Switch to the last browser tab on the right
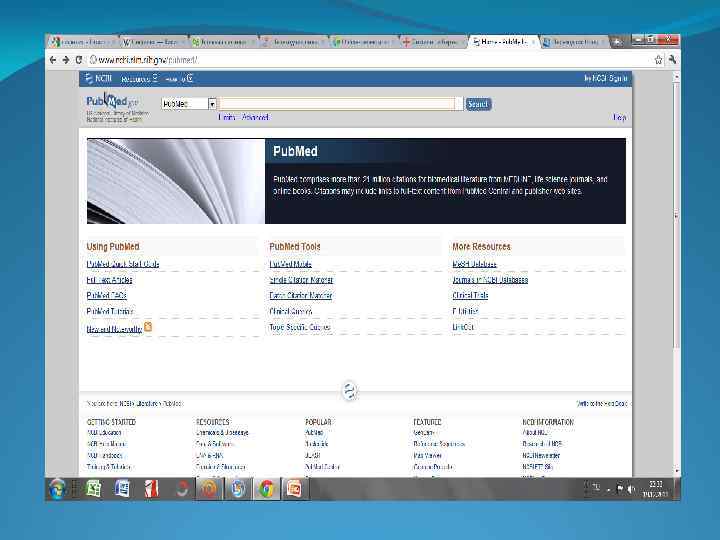The width and height of the screenshot is (720, 540). (x=574, y=42)
